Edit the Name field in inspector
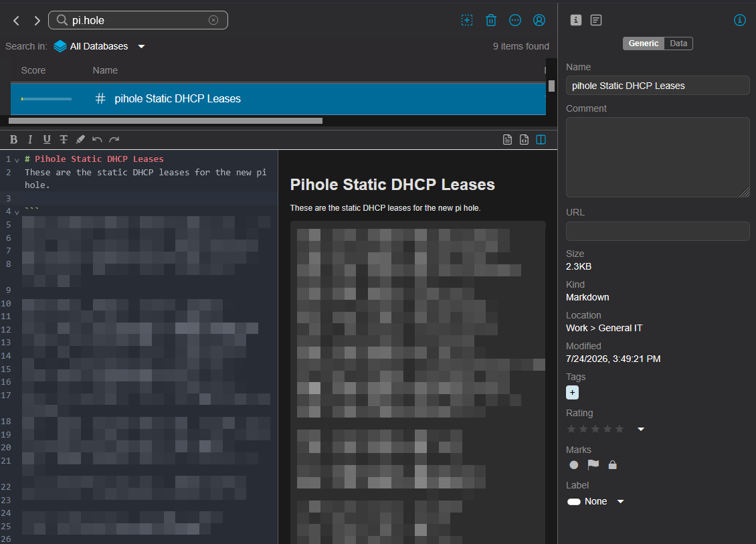756x544 pixels. click(x=658, y=86)
